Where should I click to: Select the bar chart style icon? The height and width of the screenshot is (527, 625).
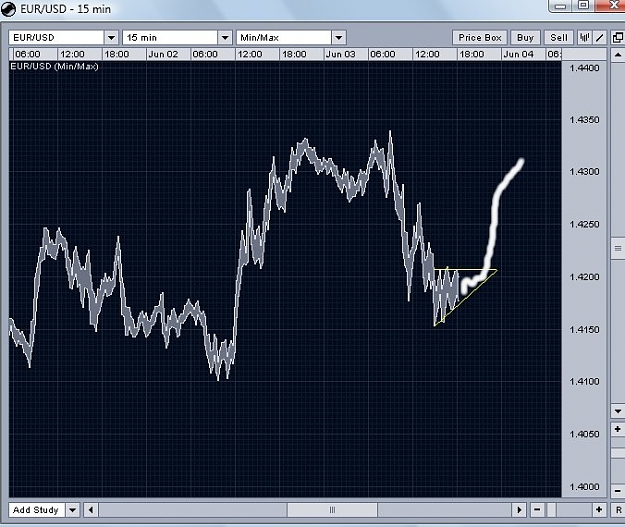[x=585, y=38]
